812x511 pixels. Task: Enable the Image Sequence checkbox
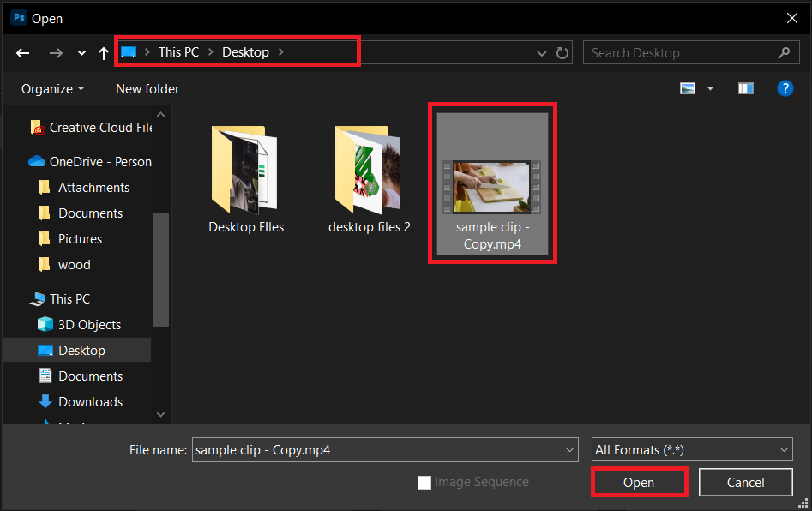coord(424,482)
